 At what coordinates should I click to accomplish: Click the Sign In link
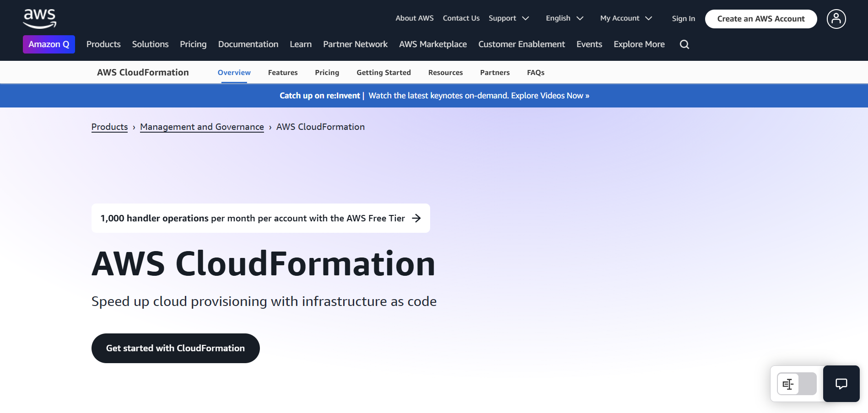[x=683, y=19]
